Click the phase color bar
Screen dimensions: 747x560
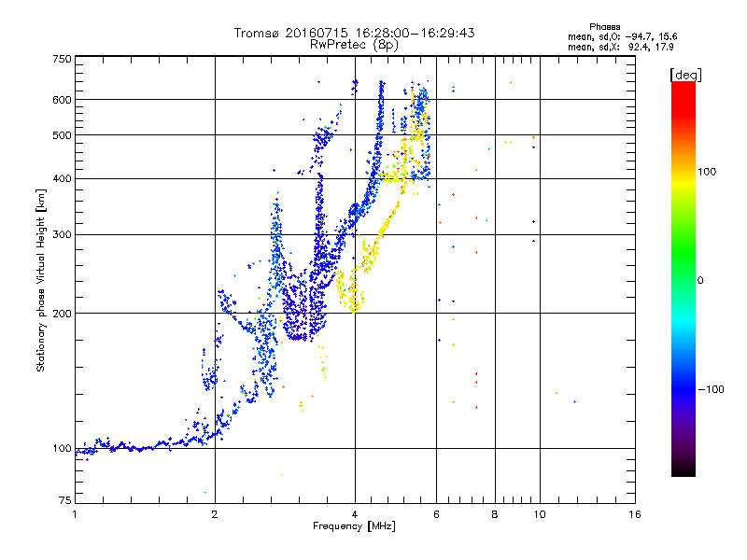[x=684, y=278]
